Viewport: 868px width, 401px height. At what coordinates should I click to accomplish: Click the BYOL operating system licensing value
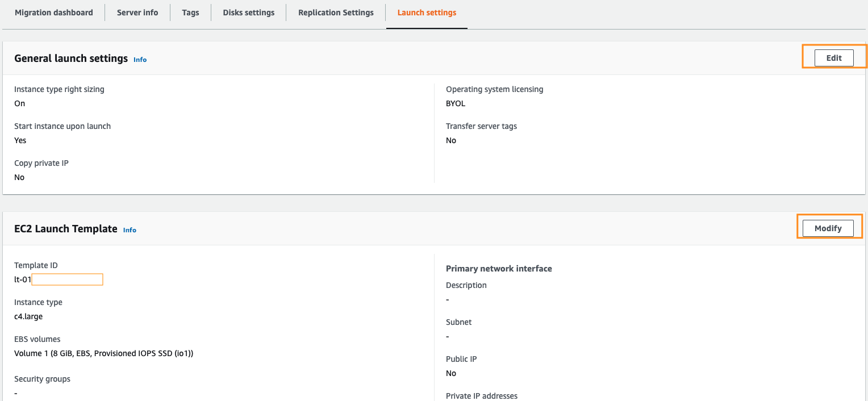click(x=456, y=103)
